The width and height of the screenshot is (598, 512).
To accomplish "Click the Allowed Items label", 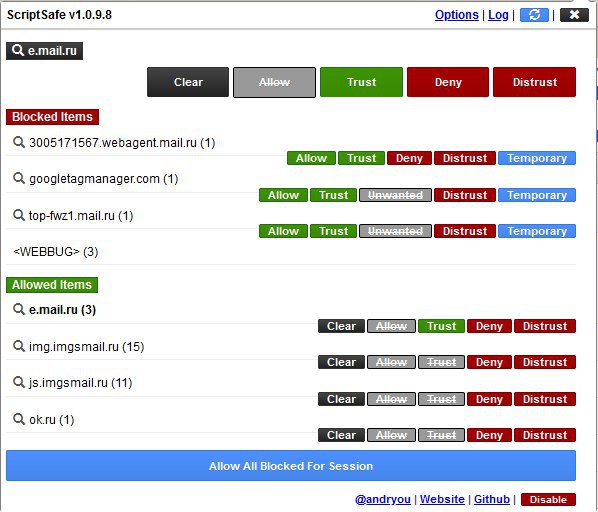I will click(52, 285).
